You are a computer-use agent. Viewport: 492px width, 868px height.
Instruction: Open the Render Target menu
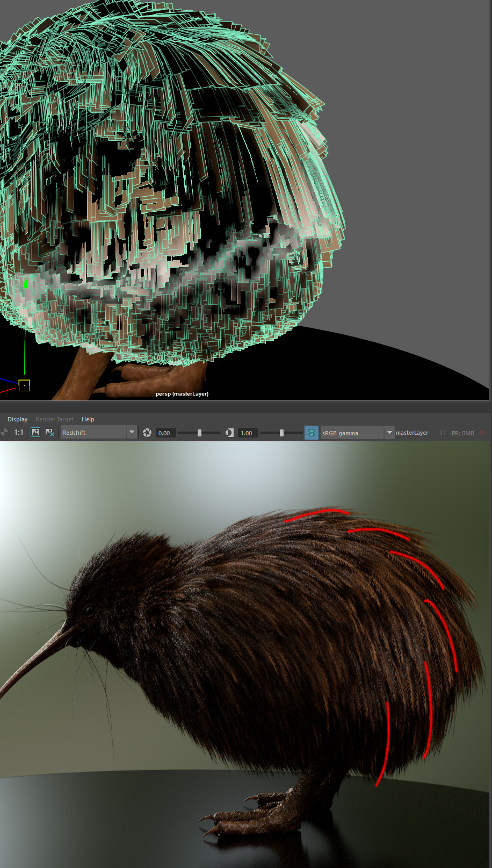(54, 419)
